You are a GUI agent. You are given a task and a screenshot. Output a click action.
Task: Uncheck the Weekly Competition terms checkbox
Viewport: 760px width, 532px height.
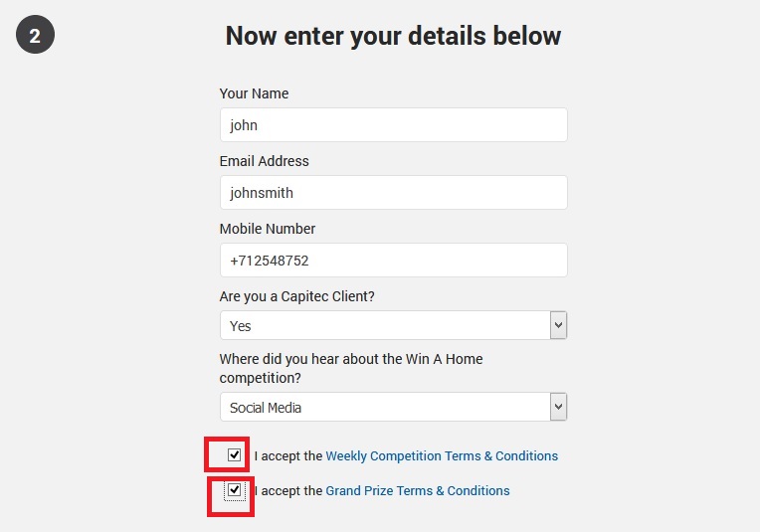click(x=235, y=455)
